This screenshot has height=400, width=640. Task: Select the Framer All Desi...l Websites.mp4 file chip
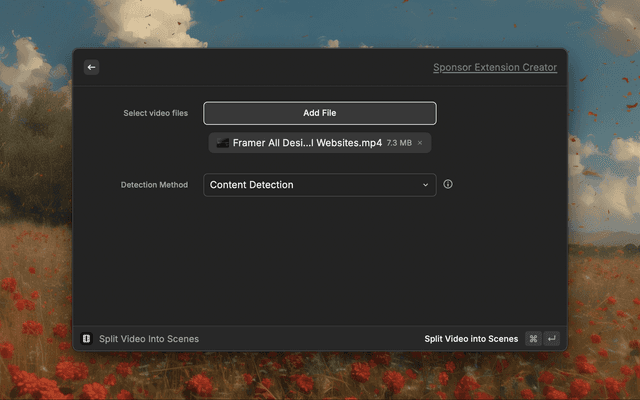[x=307, y=143]
